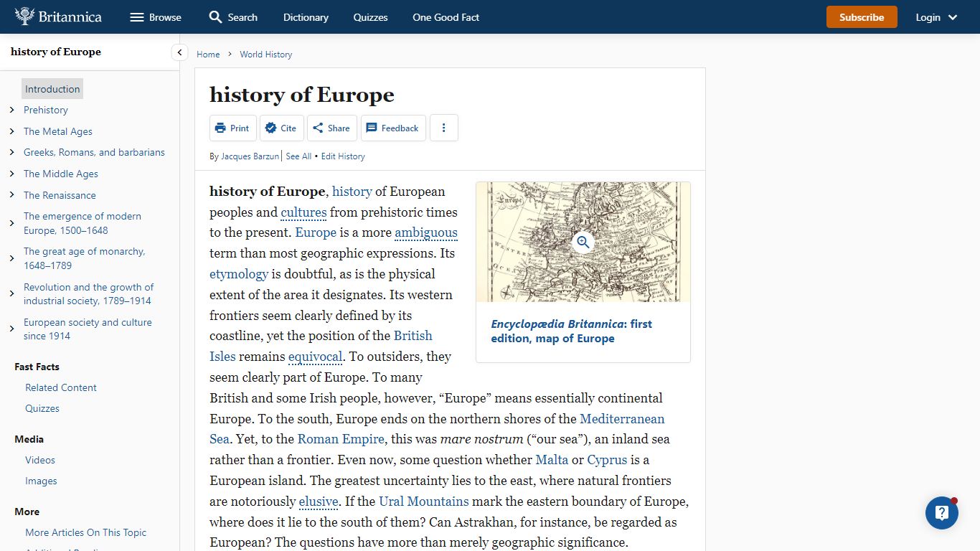
Task: Click the Britannica thistle logo
Action: coord(58,17)
